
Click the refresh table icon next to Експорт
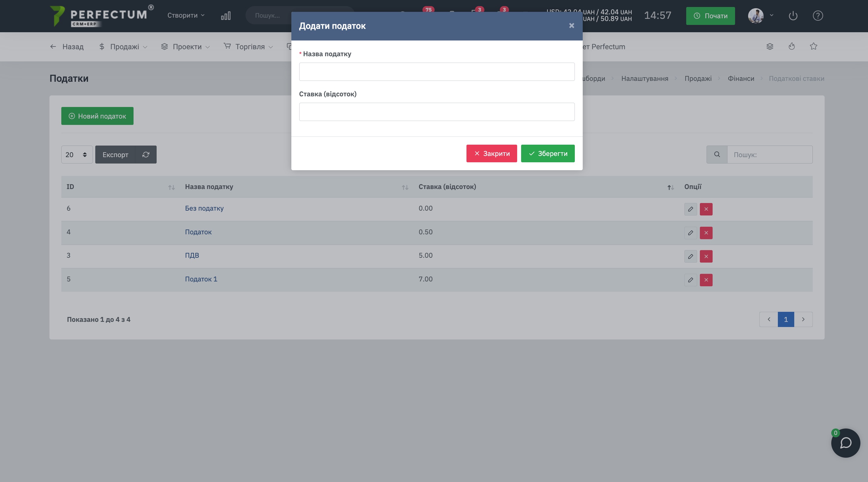click(x=146, y=154)
